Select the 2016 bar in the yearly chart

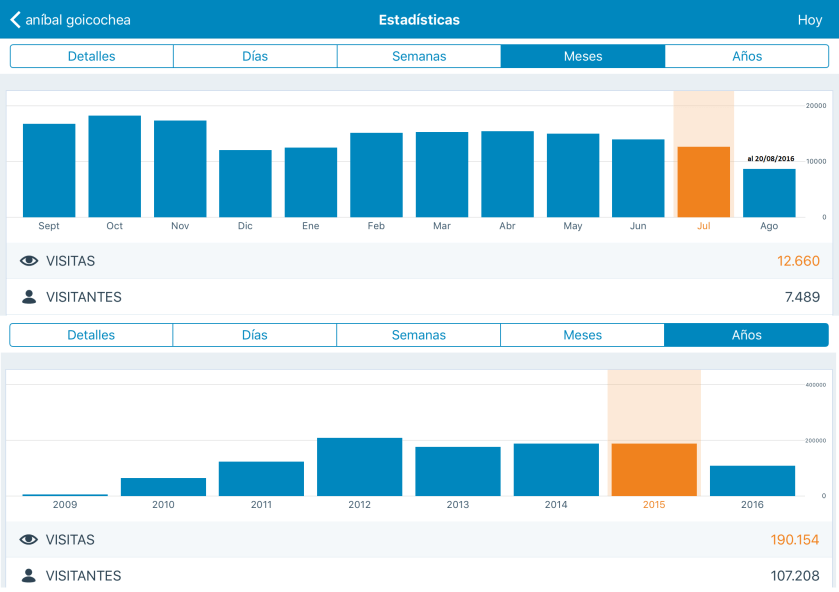pyautogui.click(x=752, y=481)
